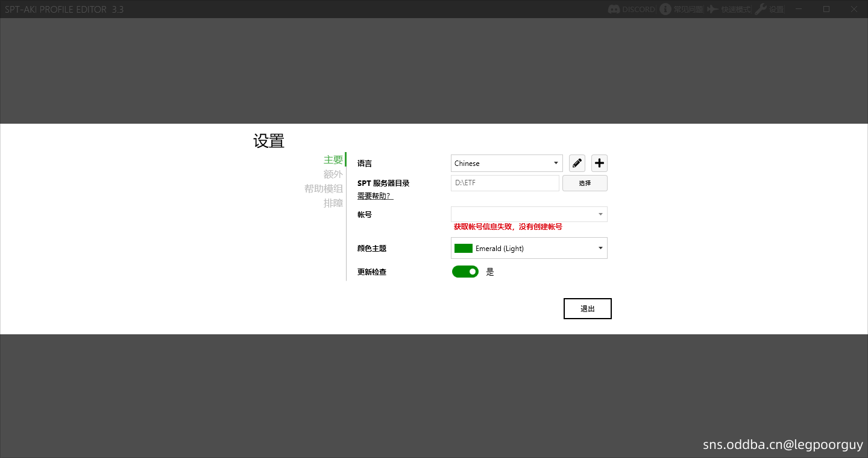This screenshot has width=868, height=458.
Task: Switch to the 额外 (Extra) tab
Action: pos(333,174)
